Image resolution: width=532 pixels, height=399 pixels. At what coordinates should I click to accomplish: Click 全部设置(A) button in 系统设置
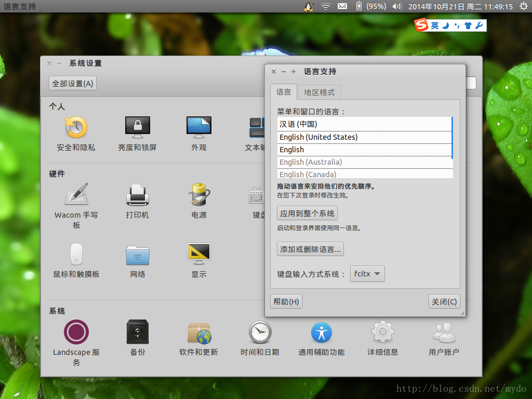(73, 84)
